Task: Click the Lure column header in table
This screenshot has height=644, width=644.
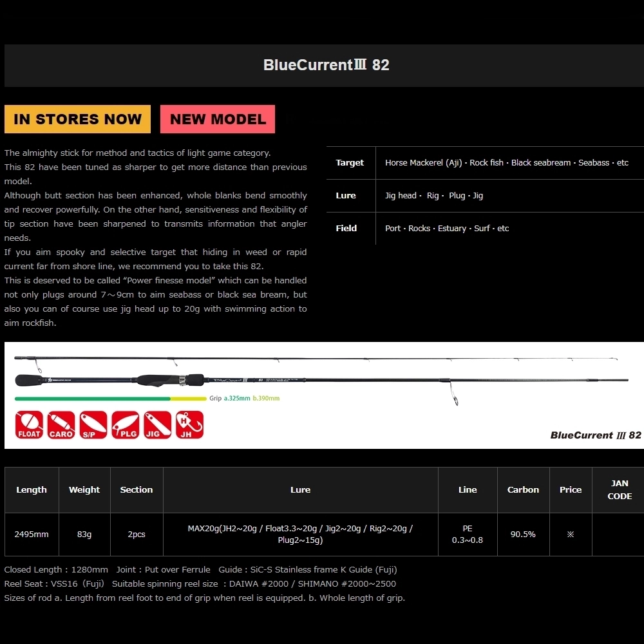Action: (x=301, y=489)
